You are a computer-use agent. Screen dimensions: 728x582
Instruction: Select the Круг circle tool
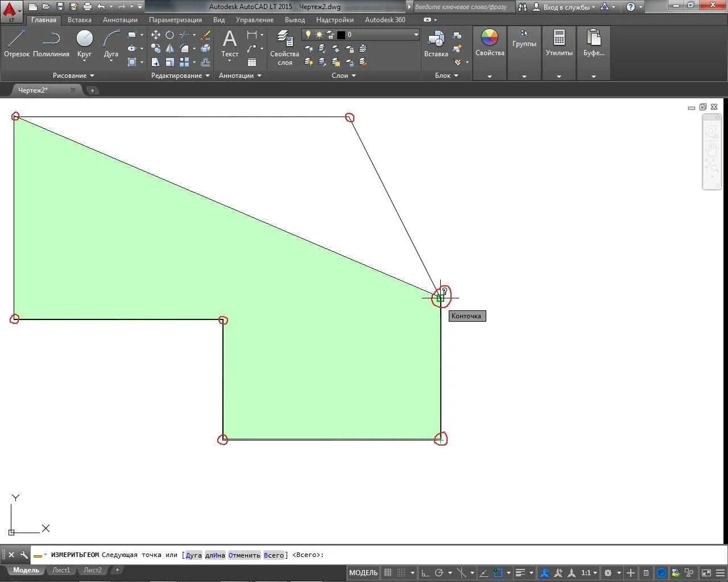(84, 44)
